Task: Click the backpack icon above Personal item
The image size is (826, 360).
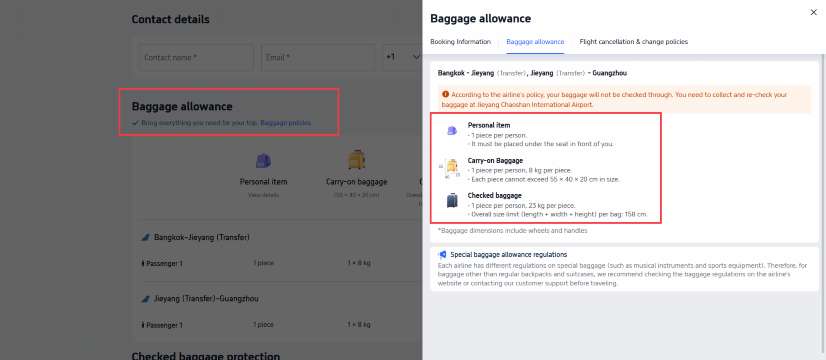Action: [x=263, y=160]
